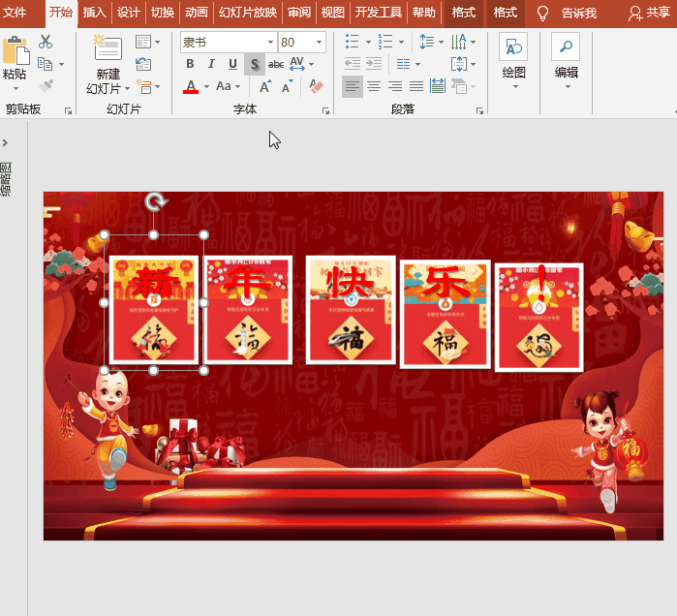677x616 pixels.
Task: Click the Cut scissors icon
Action: tap(45, 42)
